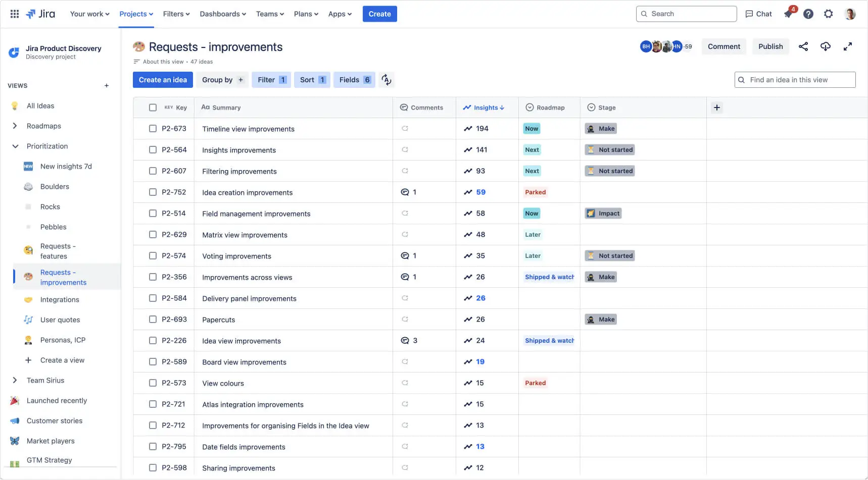Open comments icon for Idea view improvements row

(405, 341)
